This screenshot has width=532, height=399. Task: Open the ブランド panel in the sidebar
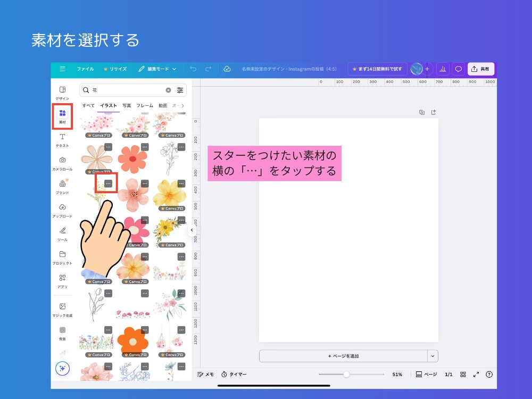point(62,187)
